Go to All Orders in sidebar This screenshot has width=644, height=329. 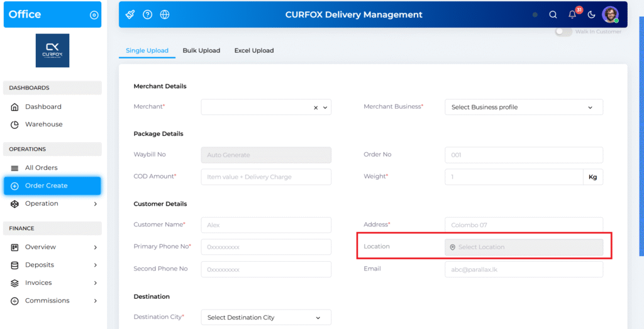pyautogui.click(x=41, y=168)
